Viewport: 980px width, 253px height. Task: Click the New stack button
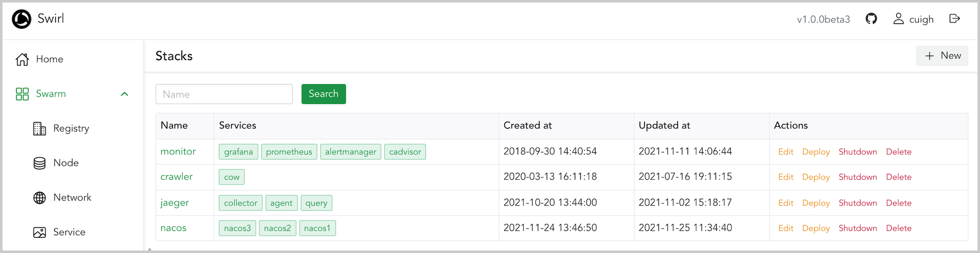(x=942, y=56)
